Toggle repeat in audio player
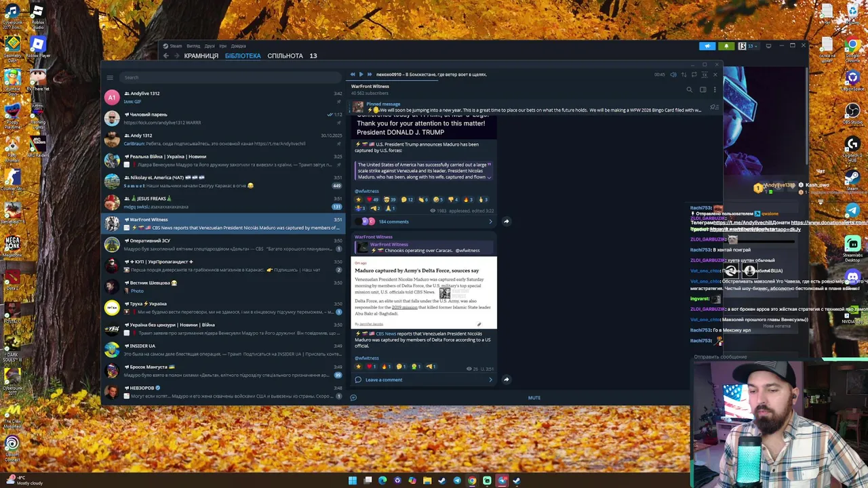The image size is (868, 488). click(x=694, y=75)
